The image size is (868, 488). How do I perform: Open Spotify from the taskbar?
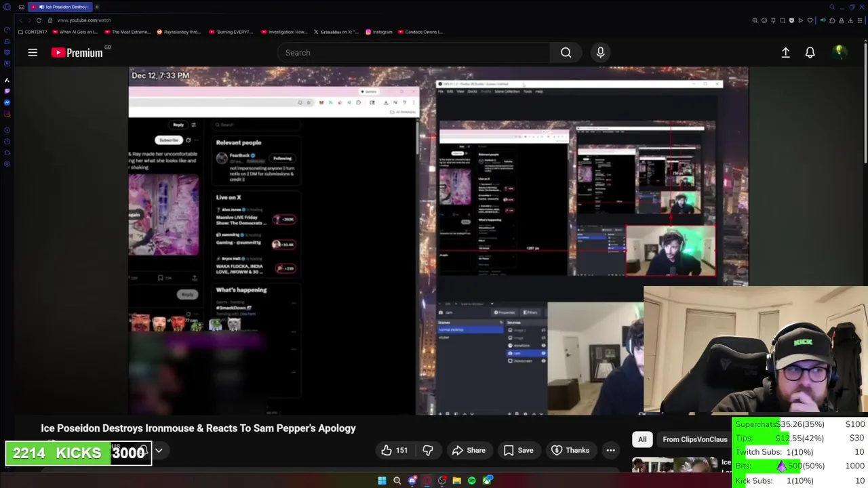click(471, 481)
